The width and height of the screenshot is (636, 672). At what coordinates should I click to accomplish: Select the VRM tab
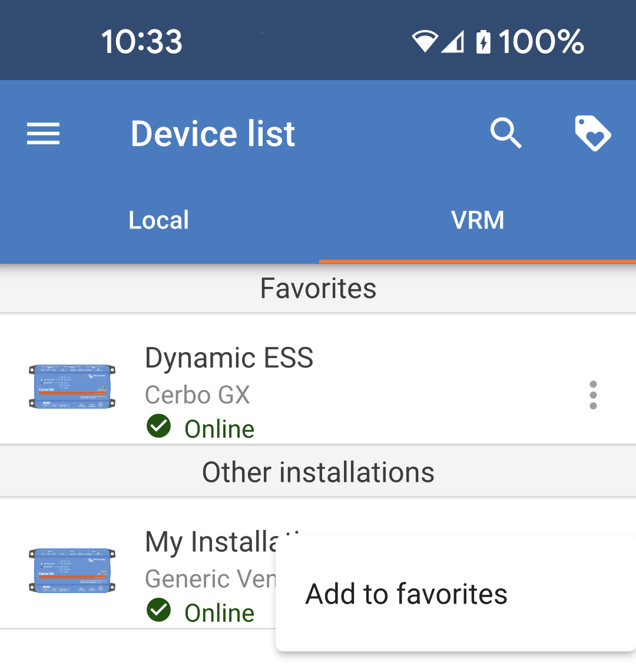[477, 220]
